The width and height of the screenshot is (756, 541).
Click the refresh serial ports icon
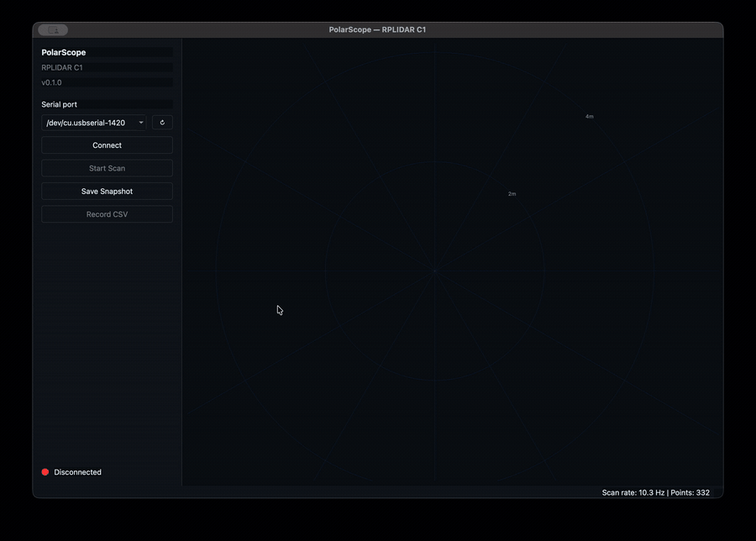coord(162,123)
